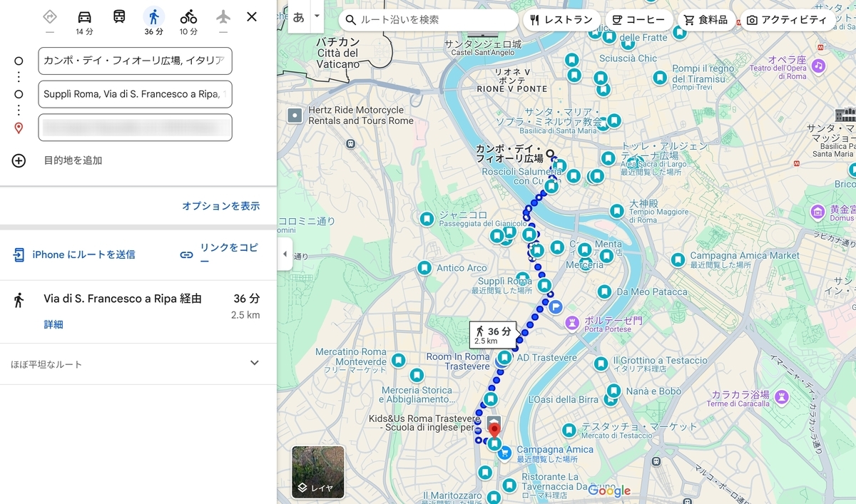Copy link with リンクをコピー
This screenshot has width=856, height=504.
click(220, 254)
